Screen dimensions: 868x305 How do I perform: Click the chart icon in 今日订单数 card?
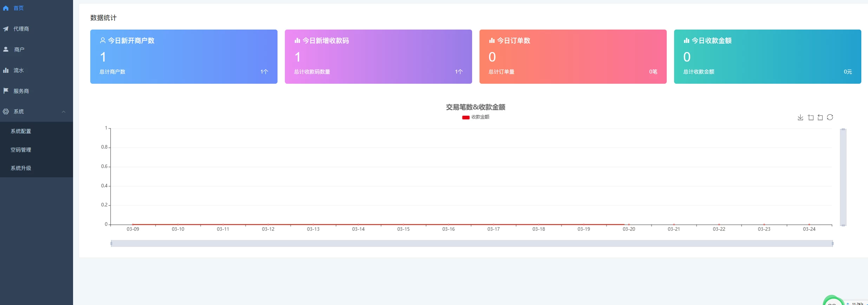(x=492, y=40)
